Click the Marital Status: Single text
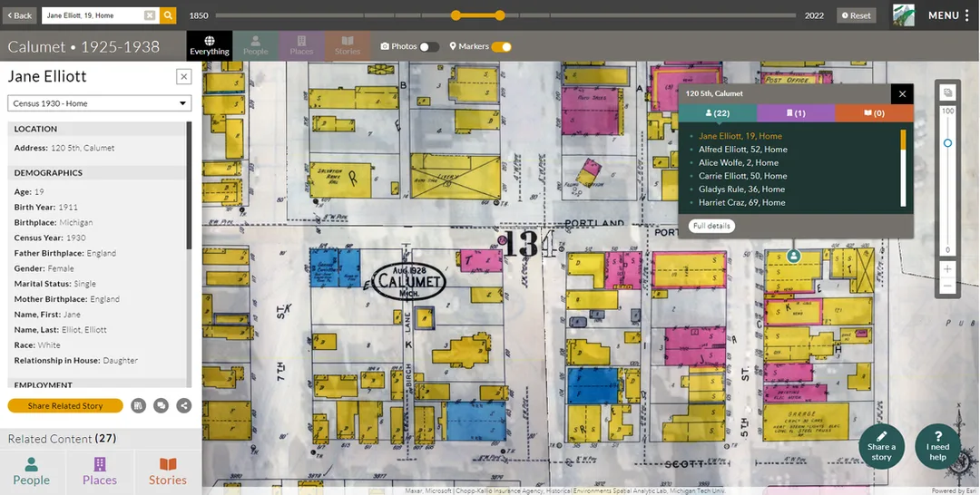This screenshot has width=980, height=495. tap(55, 284)
